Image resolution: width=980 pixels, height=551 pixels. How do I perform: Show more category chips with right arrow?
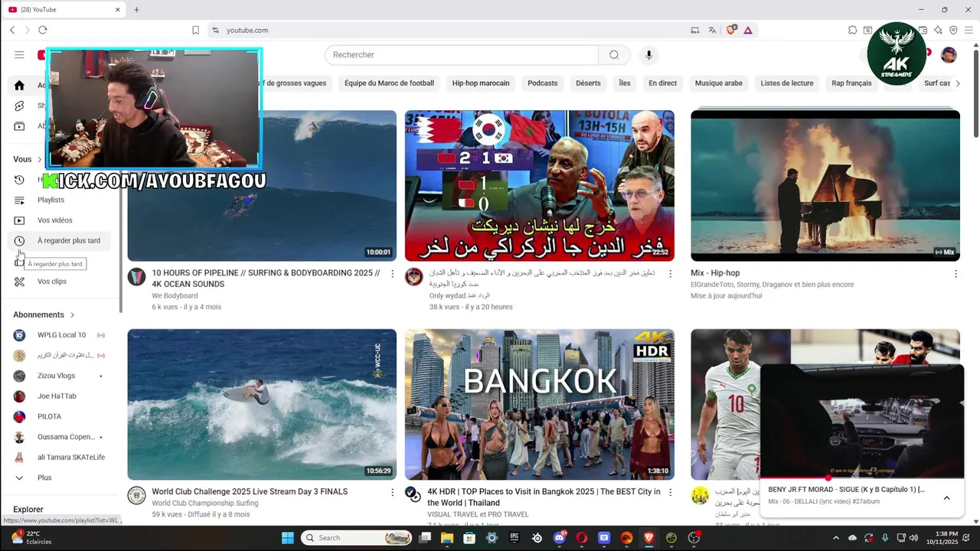coord(957,83)
